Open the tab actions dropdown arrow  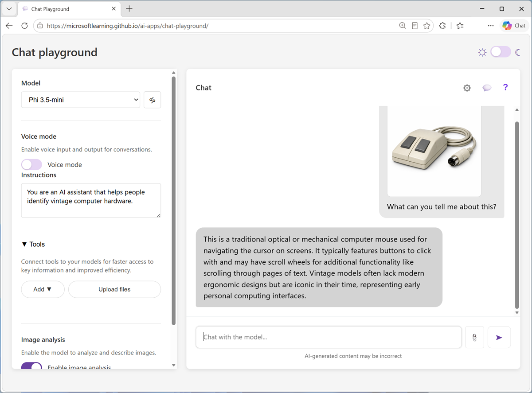coord(9,9)
